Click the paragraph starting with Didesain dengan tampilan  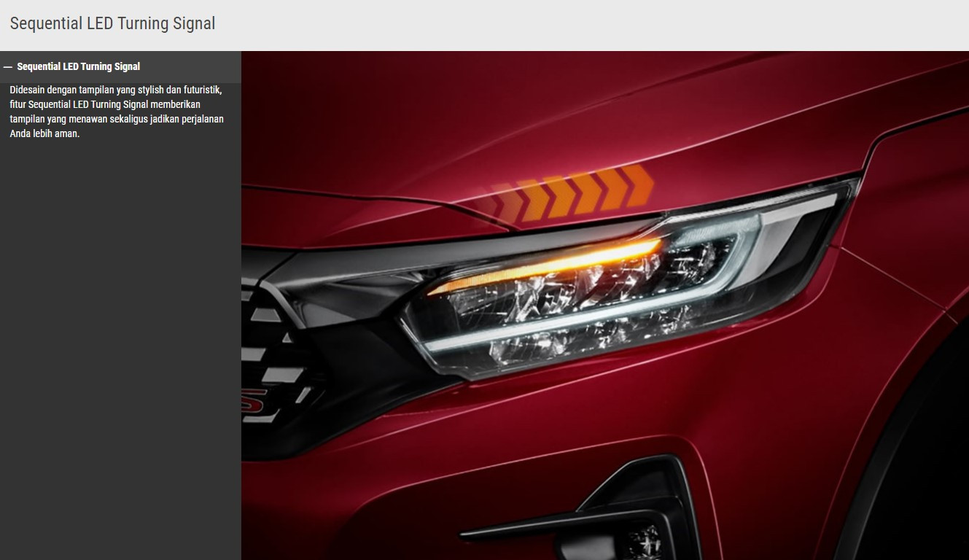click(117, 112)
